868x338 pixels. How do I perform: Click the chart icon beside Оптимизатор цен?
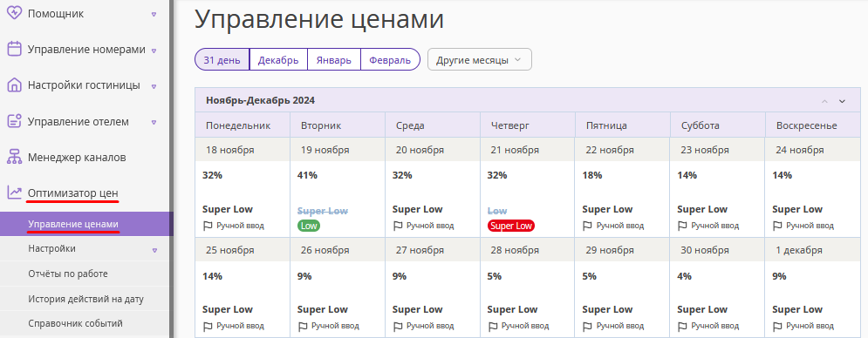[x=14, y=193]
